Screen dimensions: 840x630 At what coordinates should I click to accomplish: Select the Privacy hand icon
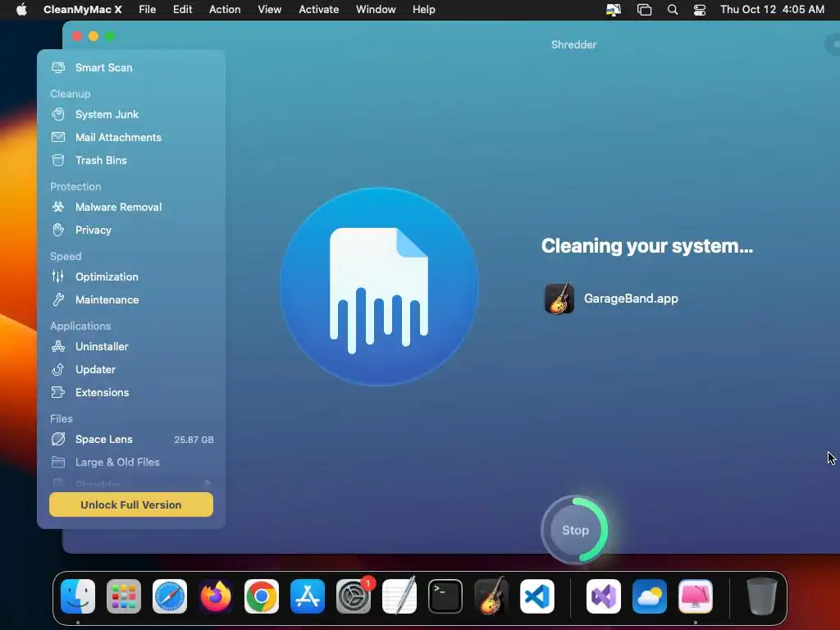pyautogui.click(x=58, y=230)
